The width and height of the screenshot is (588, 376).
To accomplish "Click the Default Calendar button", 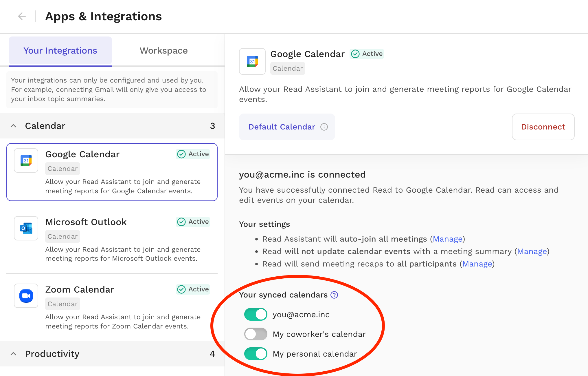I will click(x=287, y=127).
